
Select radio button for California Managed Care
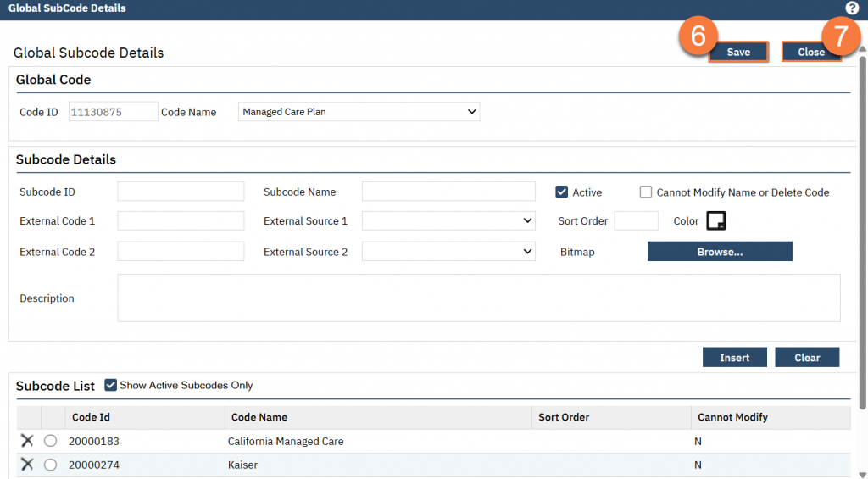click(51, 441)
